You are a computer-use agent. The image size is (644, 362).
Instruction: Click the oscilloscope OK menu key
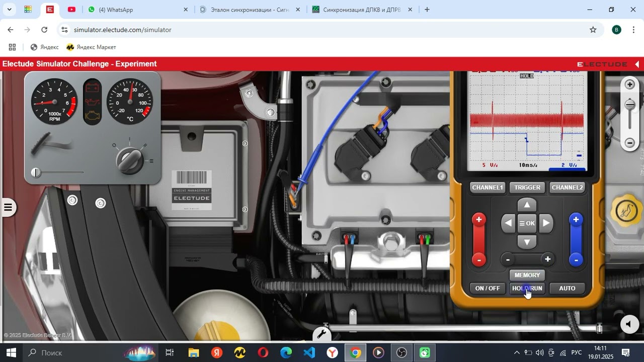(527, 223)
